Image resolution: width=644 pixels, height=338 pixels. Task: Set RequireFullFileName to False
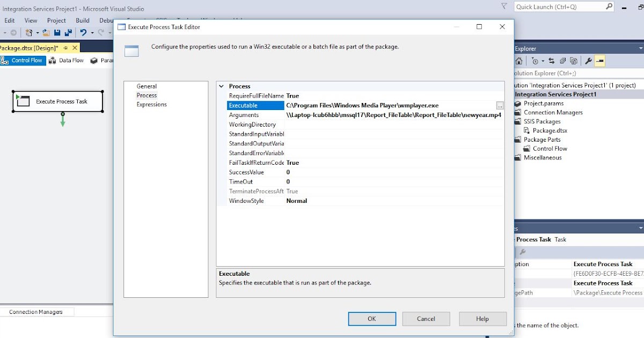coord(293,95)
